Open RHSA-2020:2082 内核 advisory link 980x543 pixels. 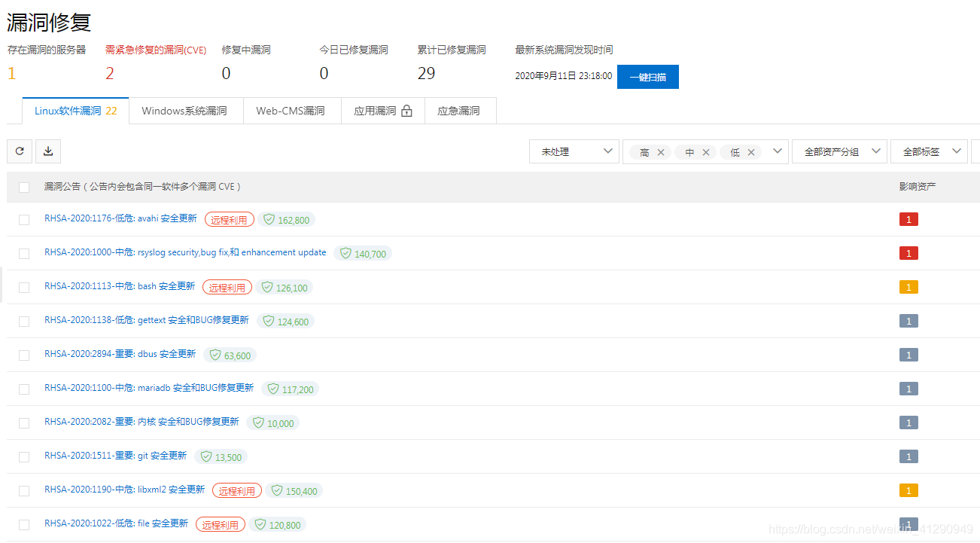[x=142, y=422]
